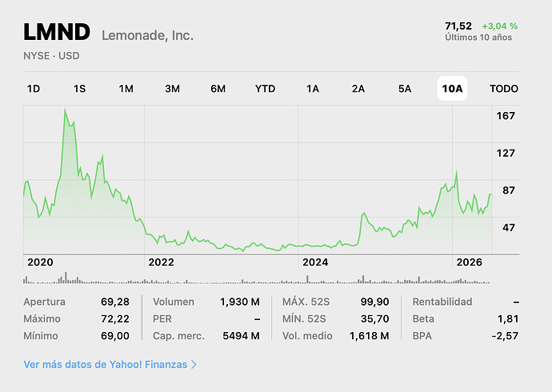Click the Beta value 1,81
This screenshot has width=552, height=392.
508,319
